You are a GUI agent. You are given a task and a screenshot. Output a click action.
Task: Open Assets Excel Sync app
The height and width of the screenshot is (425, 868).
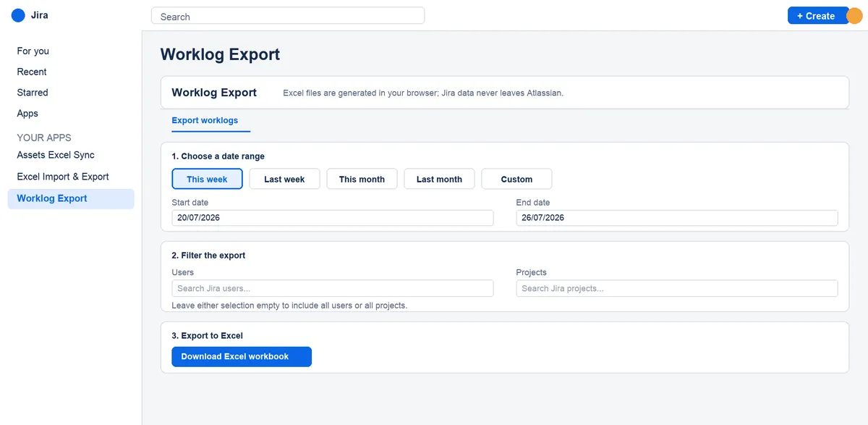[56, 155]
